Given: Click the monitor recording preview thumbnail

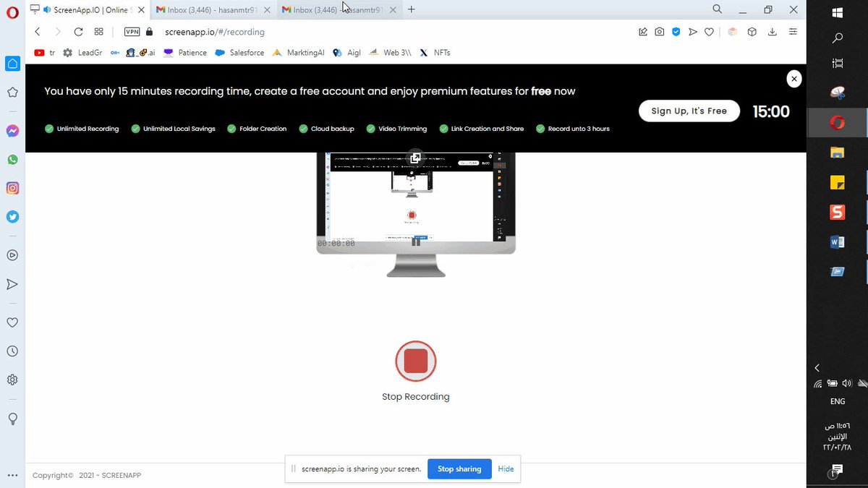Looking at the screenshot, I should point(416,214).
